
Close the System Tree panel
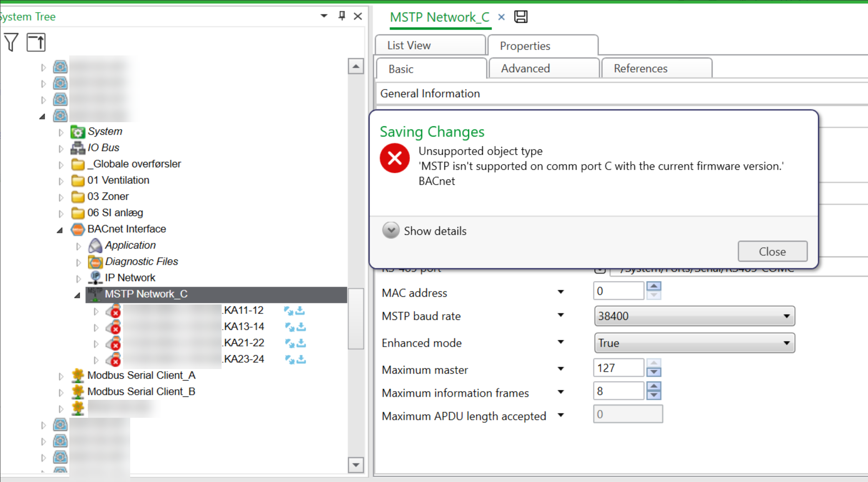coord(358,16)
